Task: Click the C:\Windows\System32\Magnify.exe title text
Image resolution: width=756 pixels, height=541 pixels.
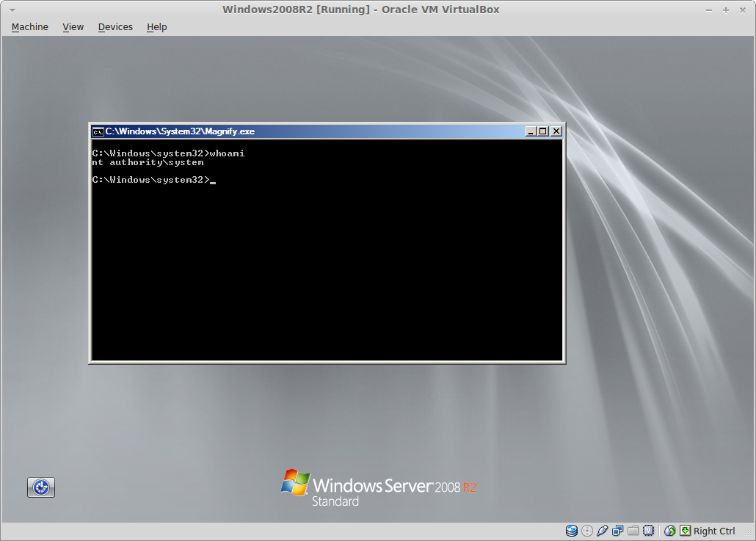Action: [x=180, y=131]
